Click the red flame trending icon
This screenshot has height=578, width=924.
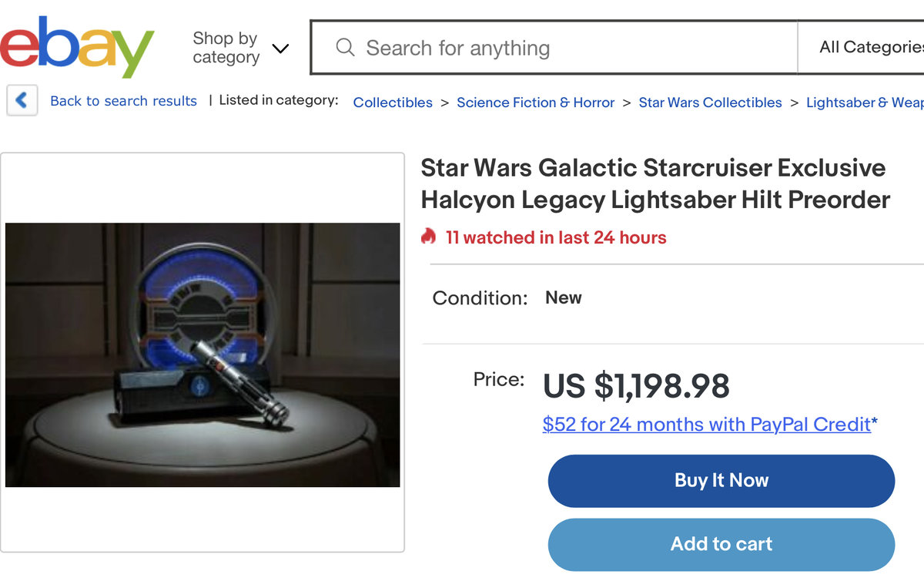click(428, 237)
